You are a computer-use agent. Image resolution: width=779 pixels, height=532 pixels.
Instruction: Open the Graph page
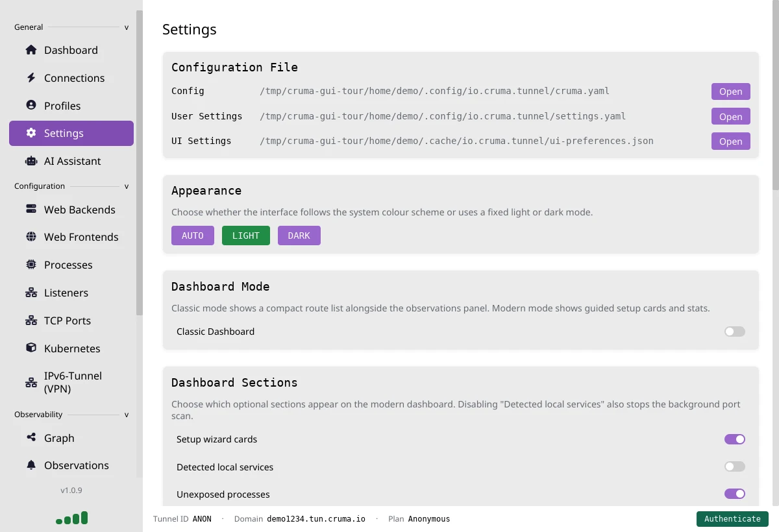click(71, 438)
